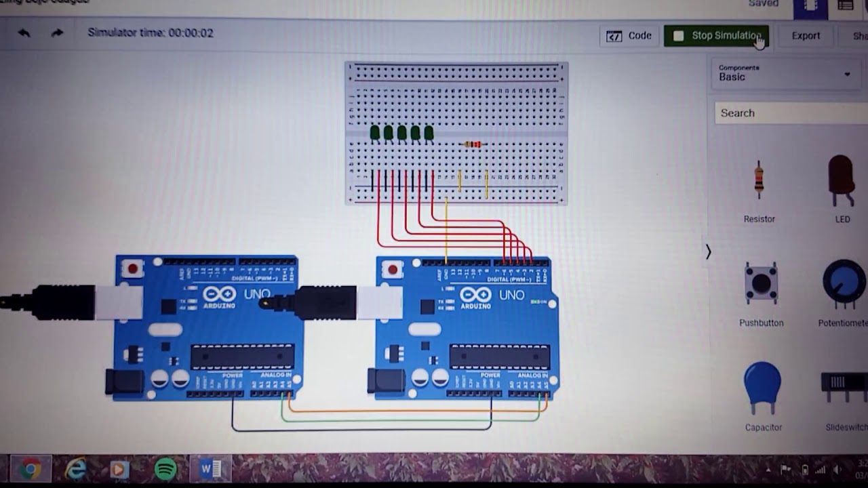This screenshot has width=868, height=488.
Task: Stop the running simulation
Action: 716,36
